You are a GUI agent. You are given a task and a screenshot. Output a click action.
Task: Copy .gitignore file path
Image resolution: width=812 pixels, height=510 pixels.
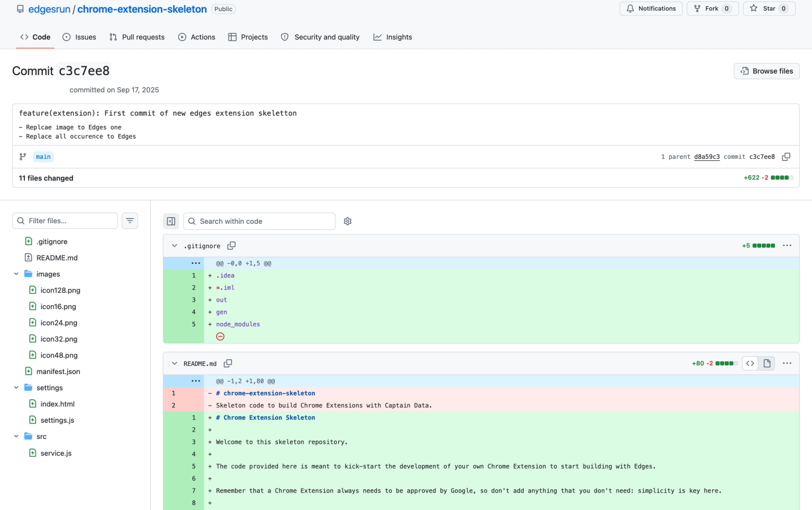click(231, 246)
